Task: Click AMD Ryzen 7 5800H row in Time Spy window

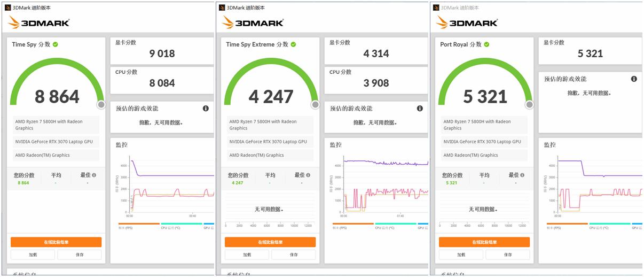Action: (56, 125)
